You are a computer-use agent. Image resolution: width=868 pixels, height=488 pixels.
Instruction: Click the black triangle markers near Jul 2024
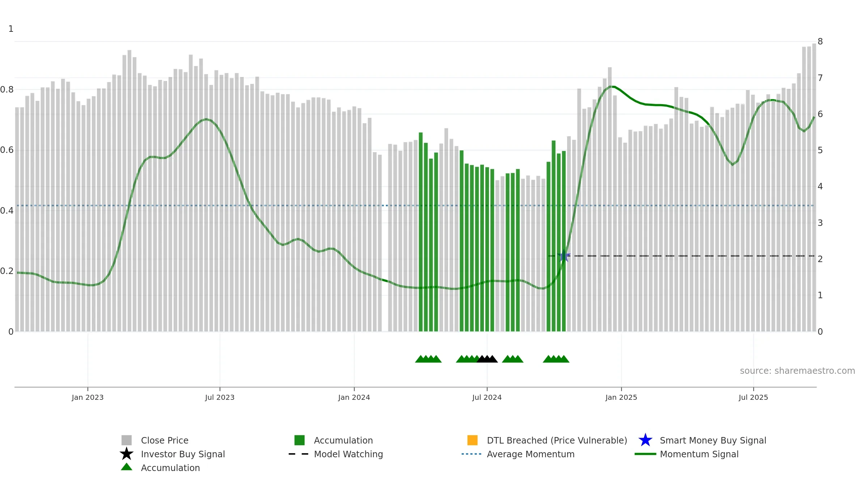click(487, 359)
